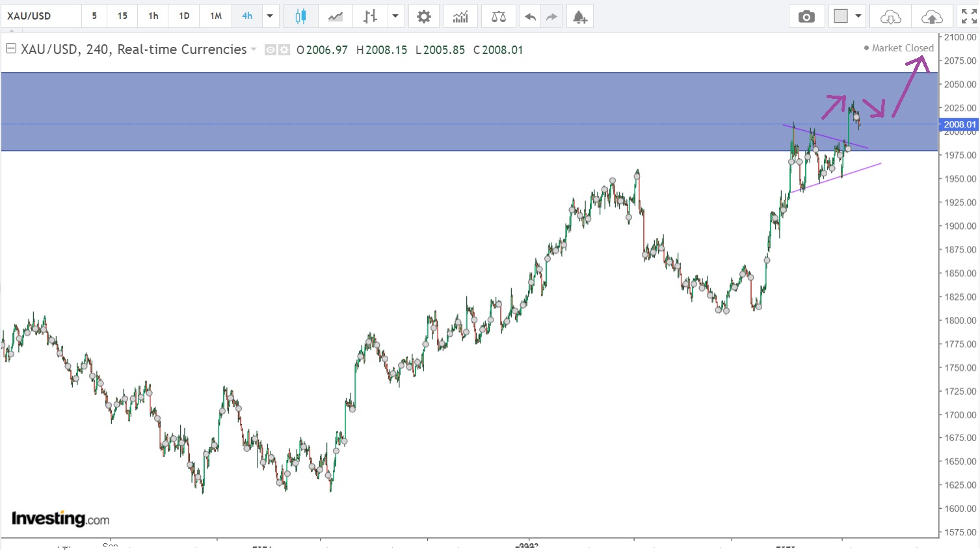Viewport: 980px width, 553px height.
Task: Click the current price tag 2008.01
Action: coord(959,124)
